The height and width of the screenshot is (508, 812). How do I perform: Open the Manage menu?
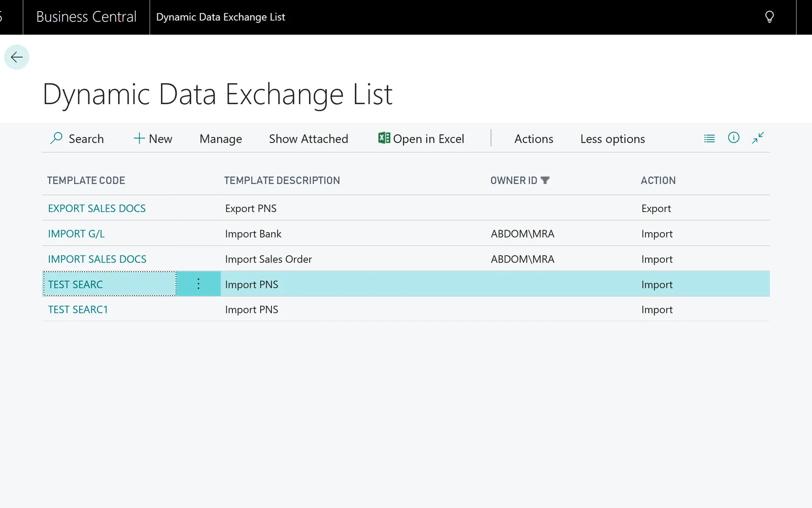[221, 139]
